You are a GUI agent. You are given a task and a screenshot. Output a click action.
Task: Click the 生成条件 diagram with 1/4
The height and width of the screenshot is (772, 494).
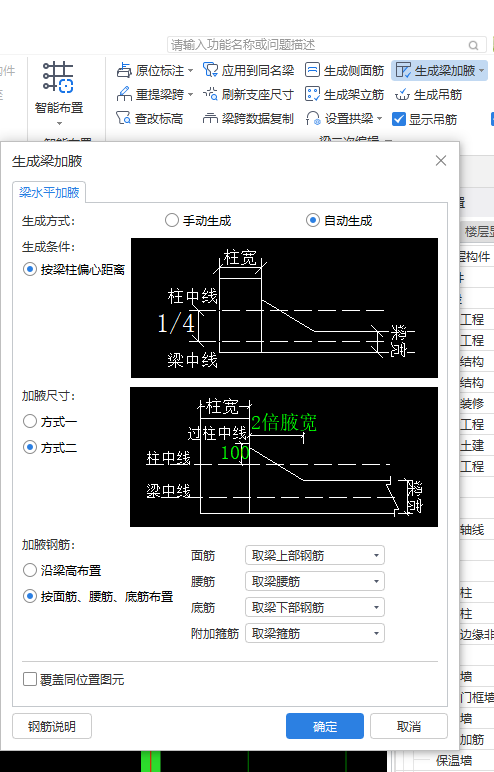pos(284,308)
